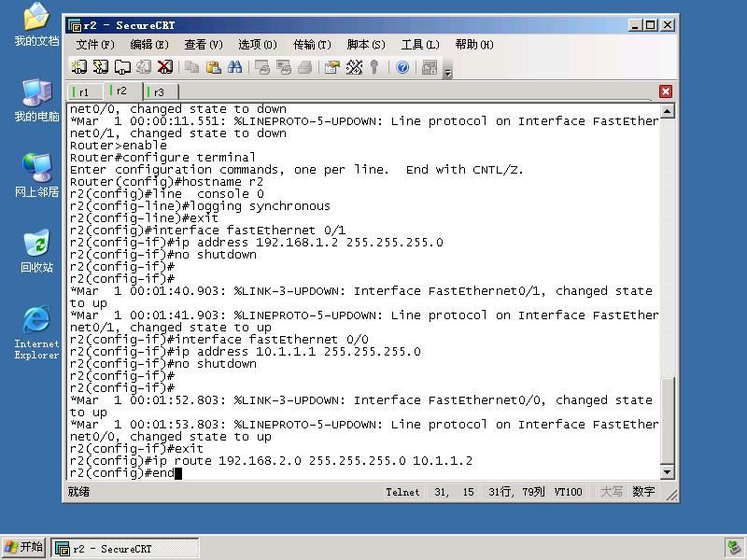
Task: Click the grayed Reconnect icon
Action: 144,67
